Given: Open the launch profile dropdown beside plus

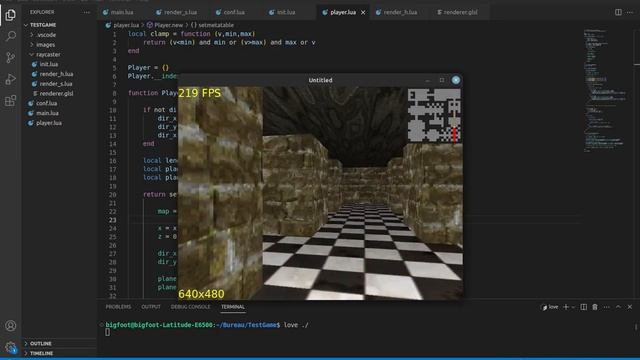Looking at the screenshot, I should tap(573, 307).
